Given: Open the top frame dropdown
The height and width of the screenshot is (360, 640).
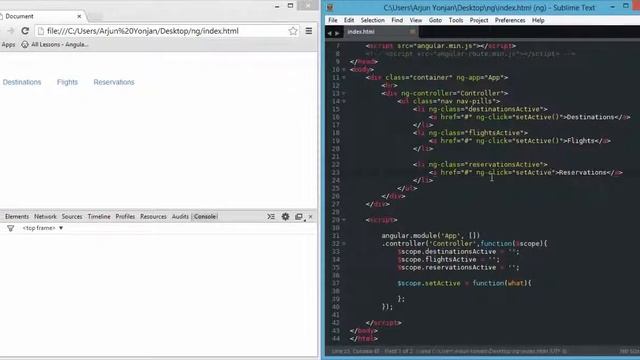Looking at the screenshot, I should [x=43, y=228].
